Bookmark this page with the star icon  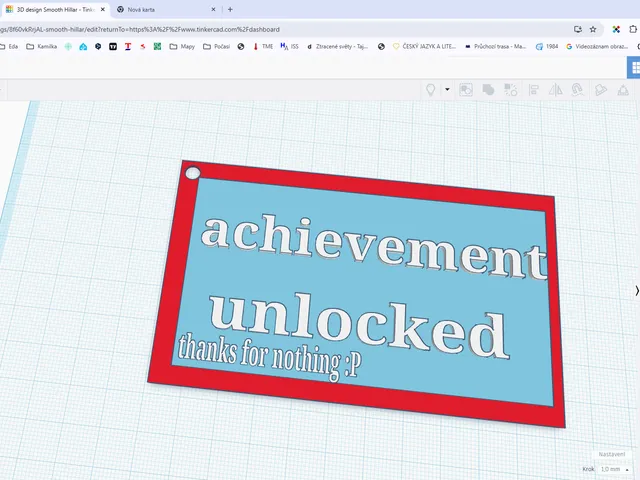tap(593, 29)
